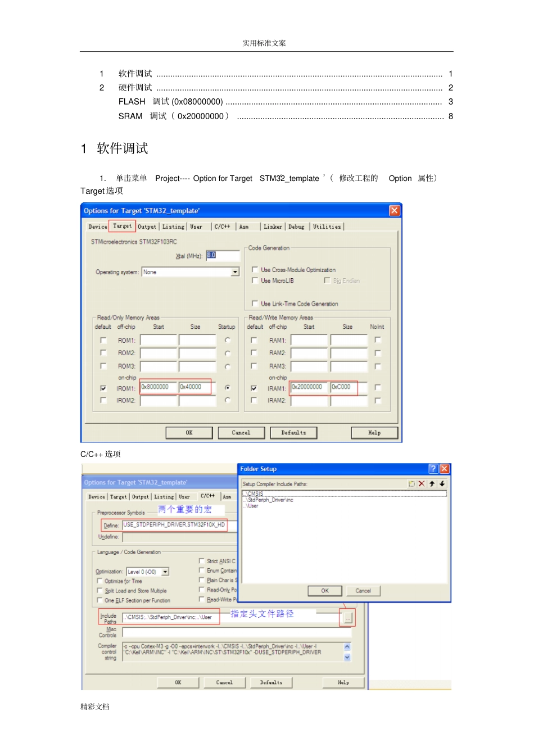Viewport: 534px width, 756px height.
Task: Check ROM1 default checkbox
Action: point(103,340)
